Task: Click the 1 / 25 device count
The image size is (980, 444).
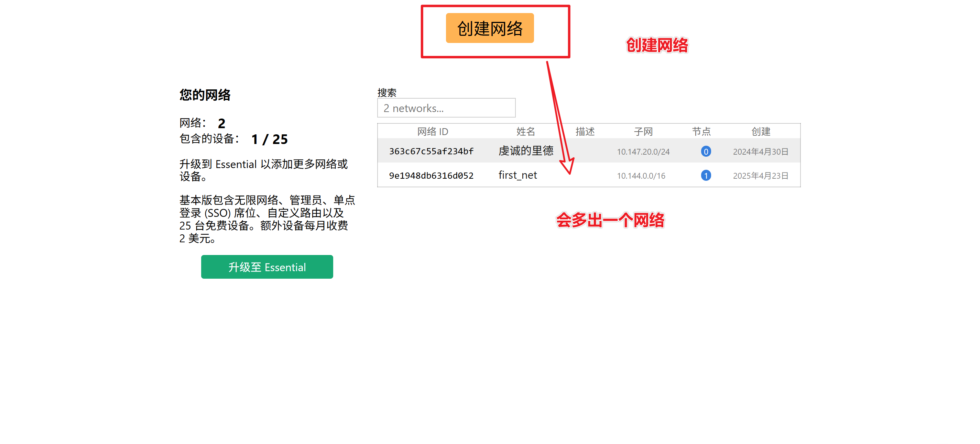Action: [269, 139]
